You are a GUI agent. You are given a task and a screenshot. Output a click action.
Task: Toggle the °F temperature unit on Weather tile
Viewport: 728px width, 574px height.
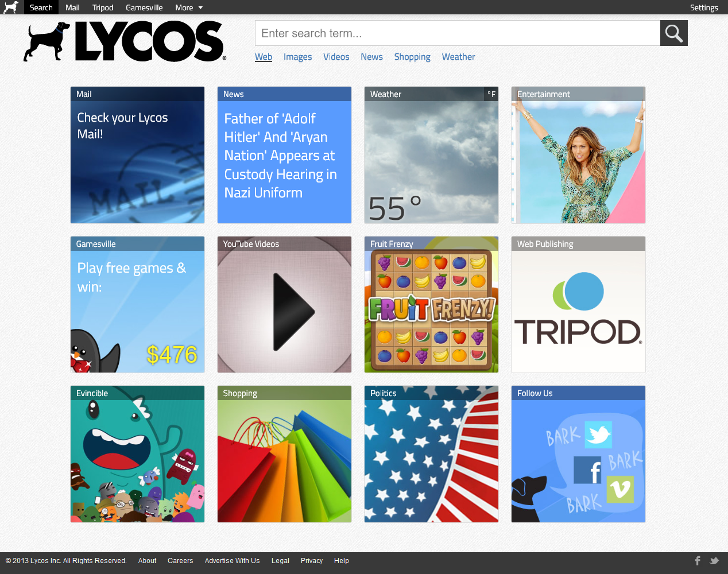(x=491, y=94)
